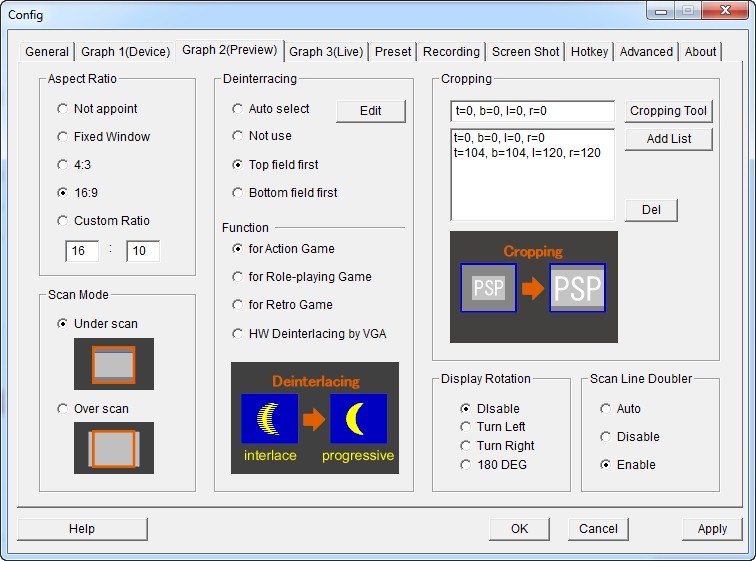Click the Over scan preview image

coord(114,447)
